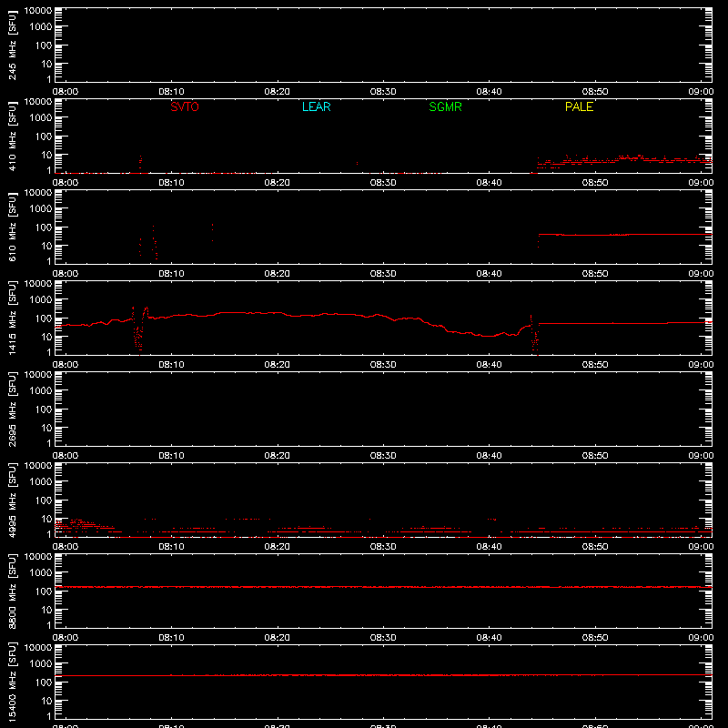Select the 4995 MHz [SFU] axis label

[x=12, y=500]
